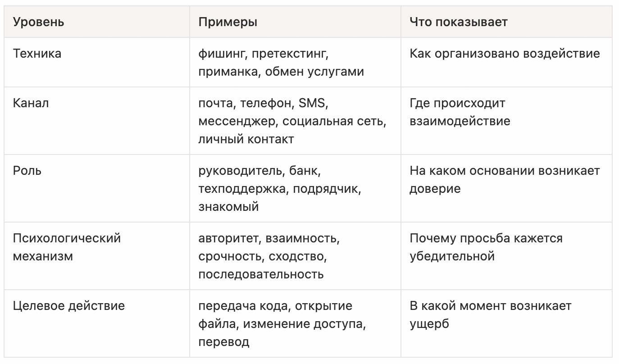Click the cell with 'почта, телефон, SMS'

(x=295, y=121)
